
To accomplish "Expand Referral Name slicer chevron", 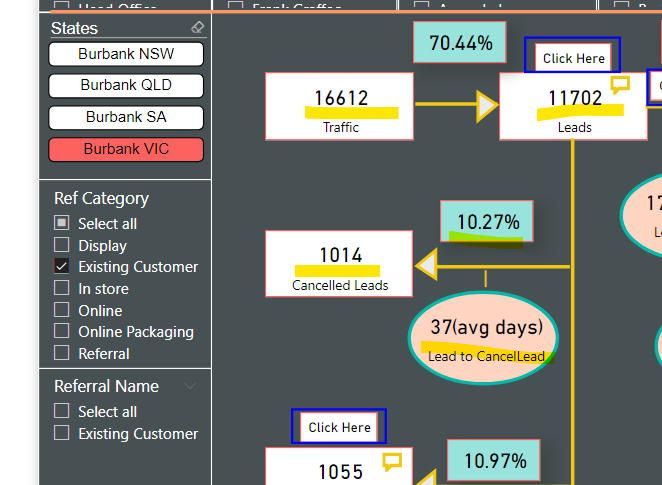I will coord(190,386).
